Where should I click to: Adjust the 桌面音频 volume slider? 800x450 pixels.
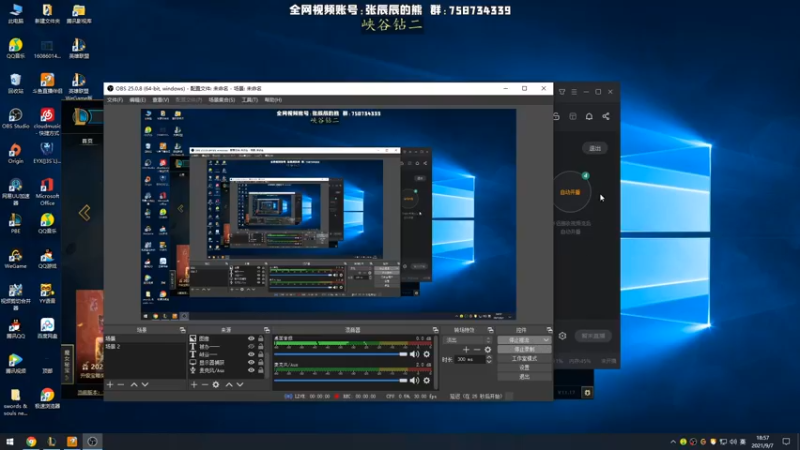[341, 354]
